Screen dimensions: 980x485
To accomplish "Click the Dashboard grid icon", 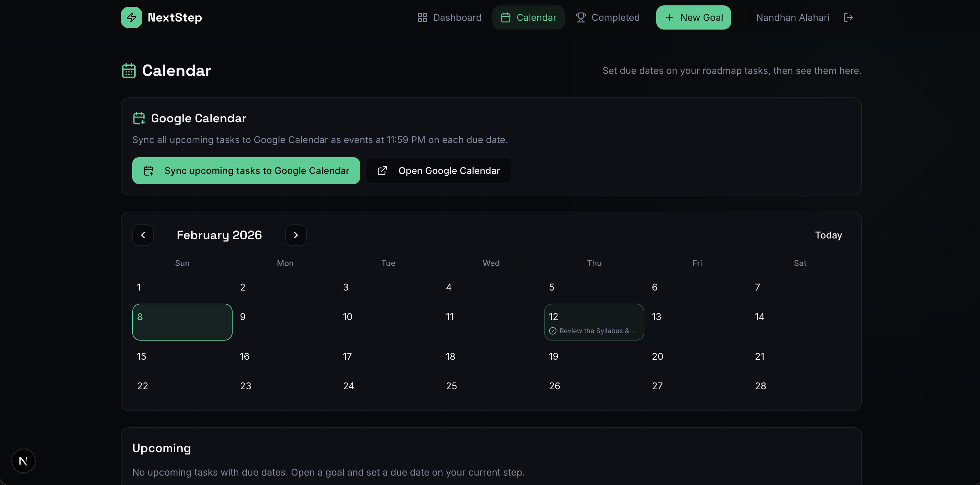I will [422, 17].
